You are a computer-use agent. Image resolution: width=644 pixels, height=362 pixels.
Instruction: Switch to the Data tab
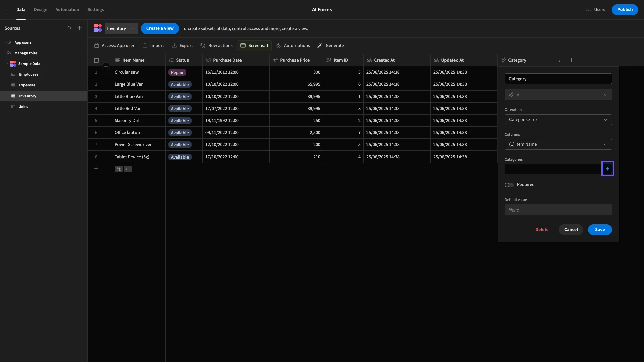21,10
